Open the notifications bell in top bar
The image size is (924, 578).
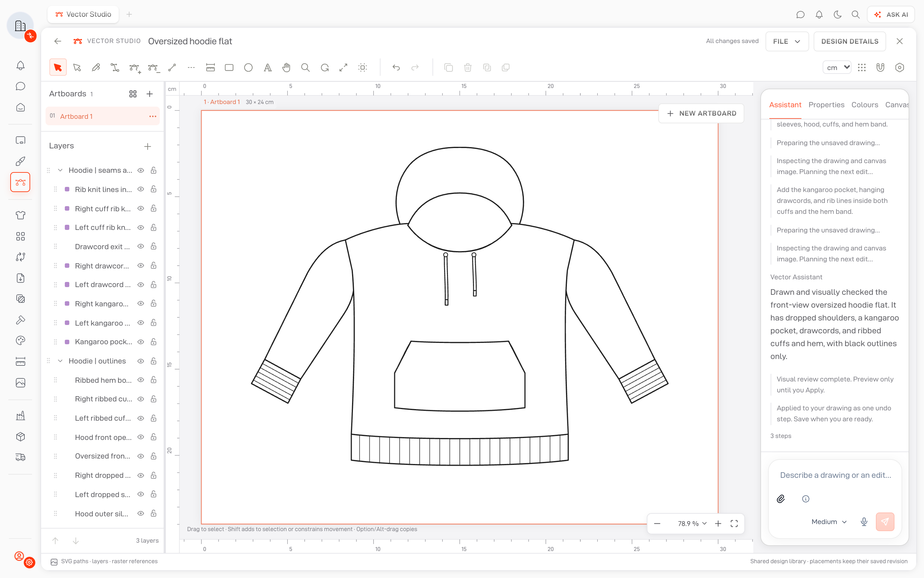819,14
